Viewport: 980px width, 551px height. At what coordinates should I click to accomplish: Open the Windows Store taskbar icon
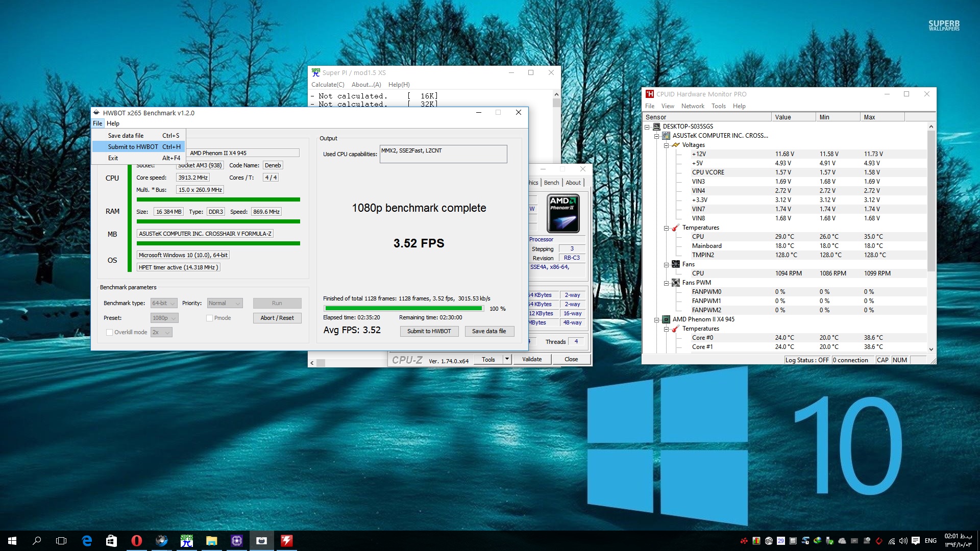tap(111, 541)
